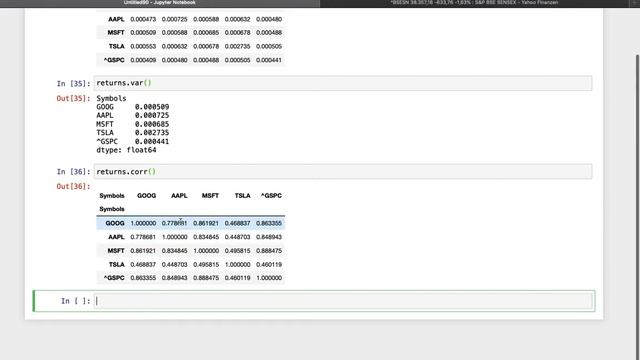Click TSLA 0.002735 line in var output

point(133,133)
